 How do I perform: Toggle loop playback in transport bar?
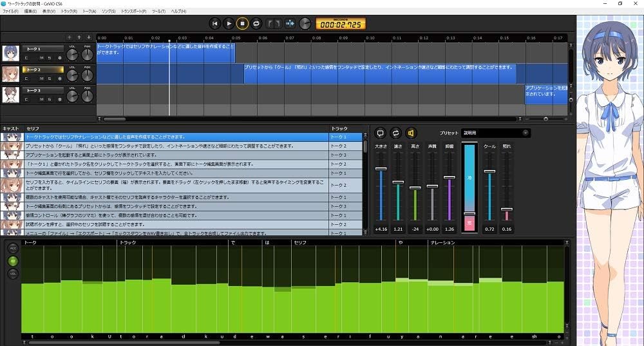point(256,24)
